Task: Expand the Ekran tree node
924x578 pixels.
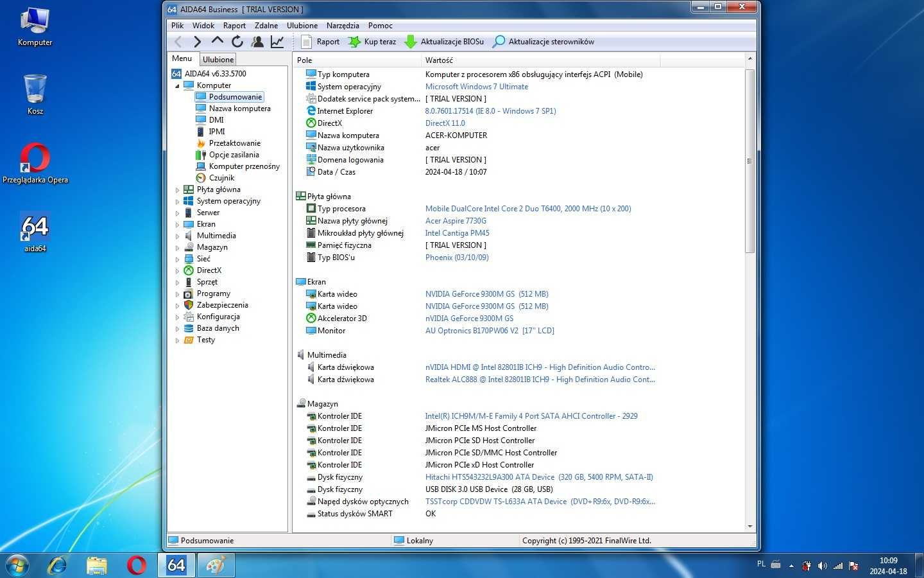Action: 177,224
